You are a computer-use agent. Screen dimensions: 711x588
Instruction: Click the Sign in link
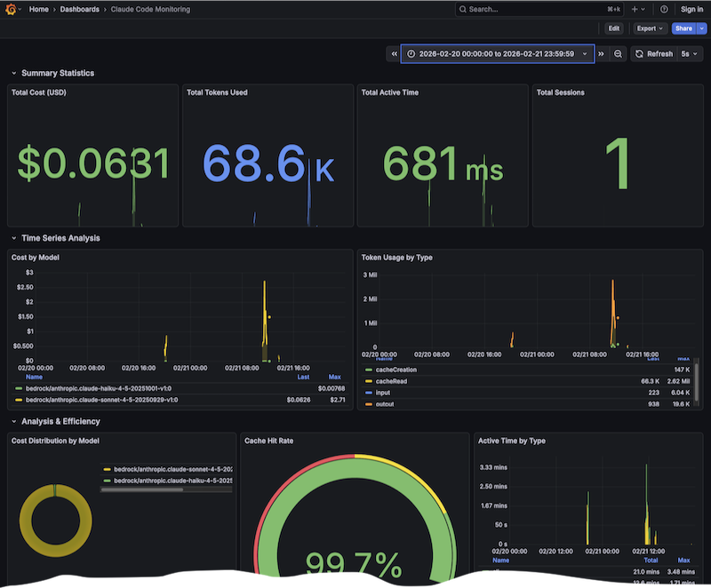[691, 9]
